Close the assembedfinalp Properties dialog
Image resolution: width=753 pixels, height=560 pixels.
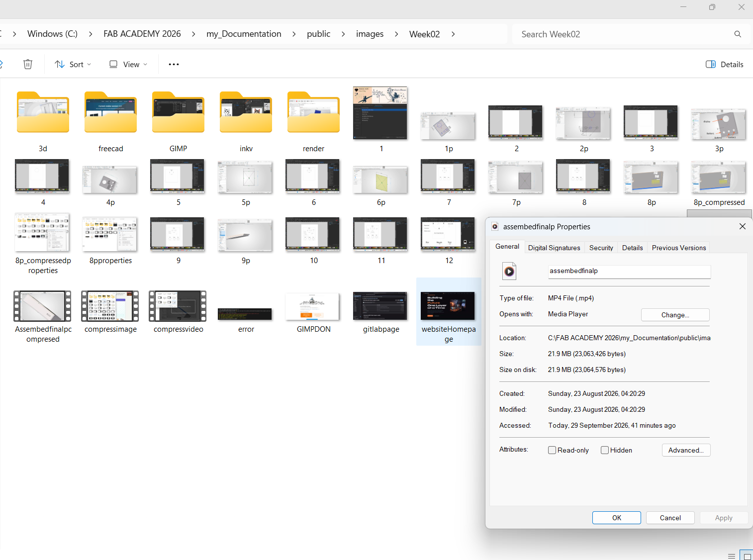(742, 226)
